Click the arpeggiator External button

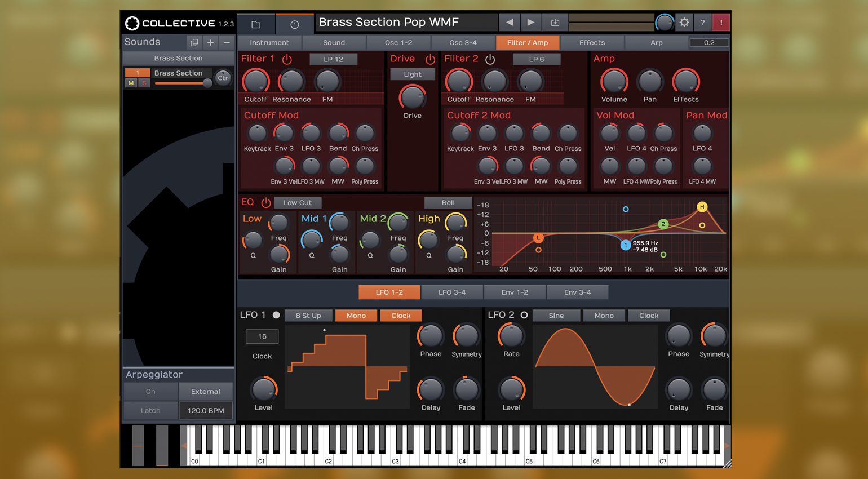click(x=205, y=392)
